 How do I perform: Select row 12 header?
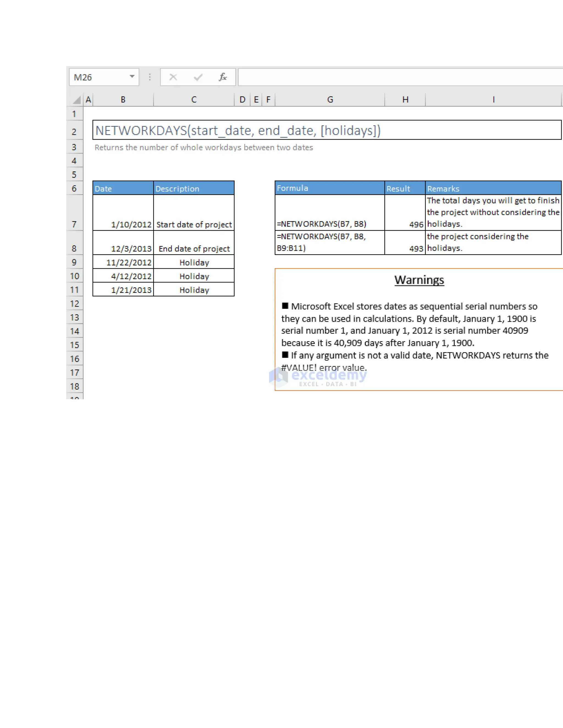tap(74, 304)
